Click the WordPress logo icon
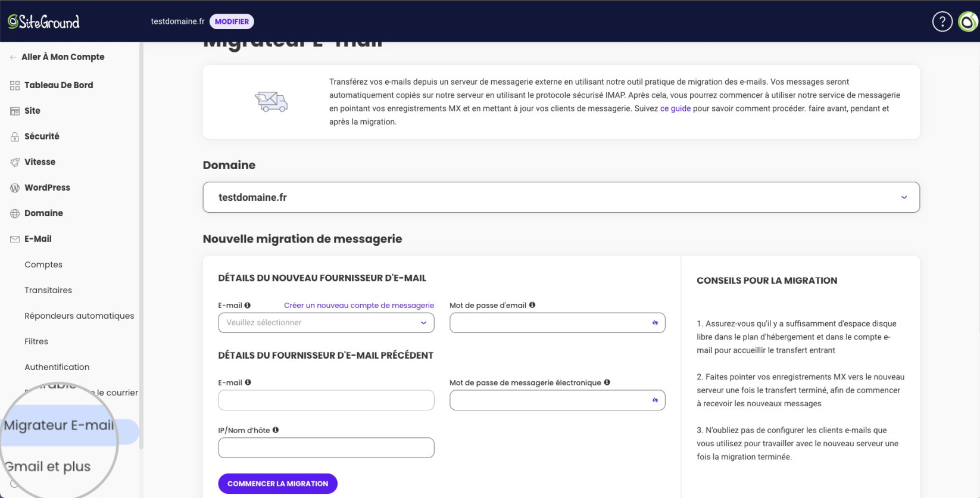Image resolution: width=980 pixels, height=498 pixels. point(15,188)
